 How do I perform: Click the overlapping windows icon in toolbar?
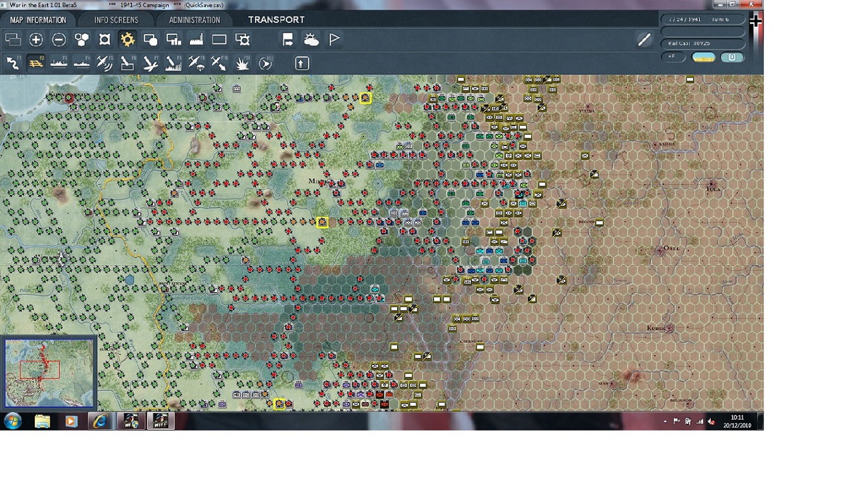(x=13, y=40)
